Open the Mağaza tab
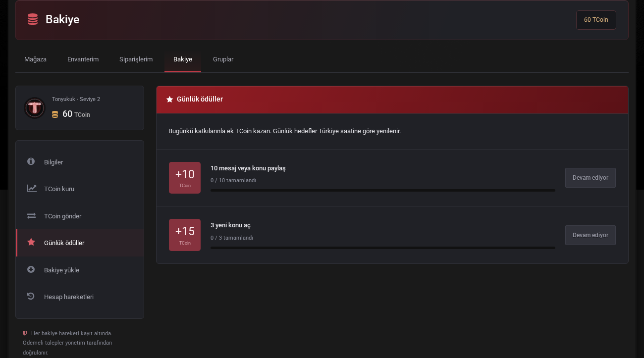This screenshot has height=358, width=644. 35,59
